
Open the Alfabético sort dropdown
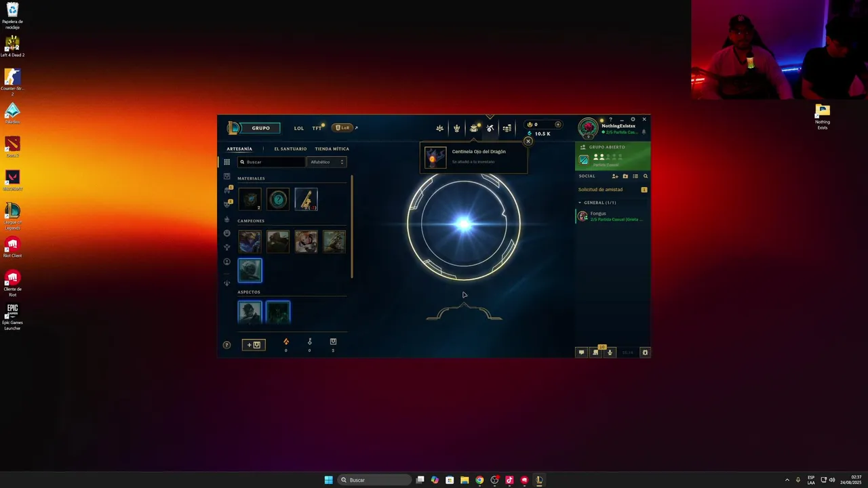(x=327, y=162)
